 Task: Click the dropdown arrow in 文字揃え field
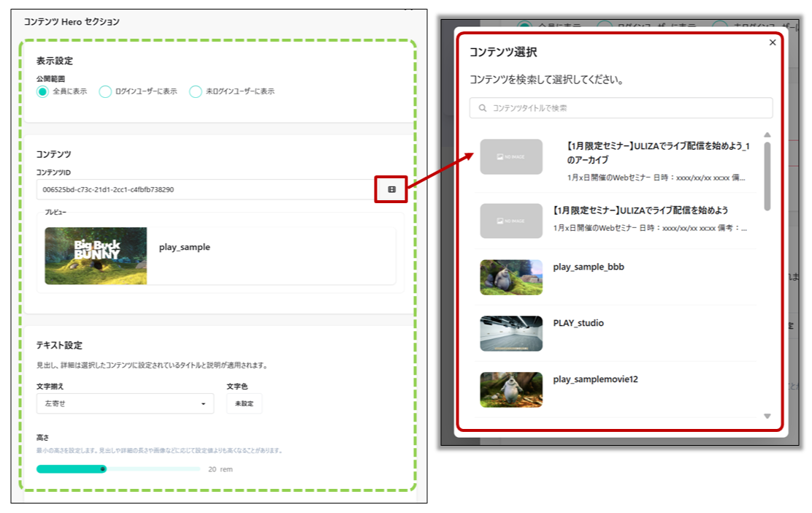coord(203,404)
